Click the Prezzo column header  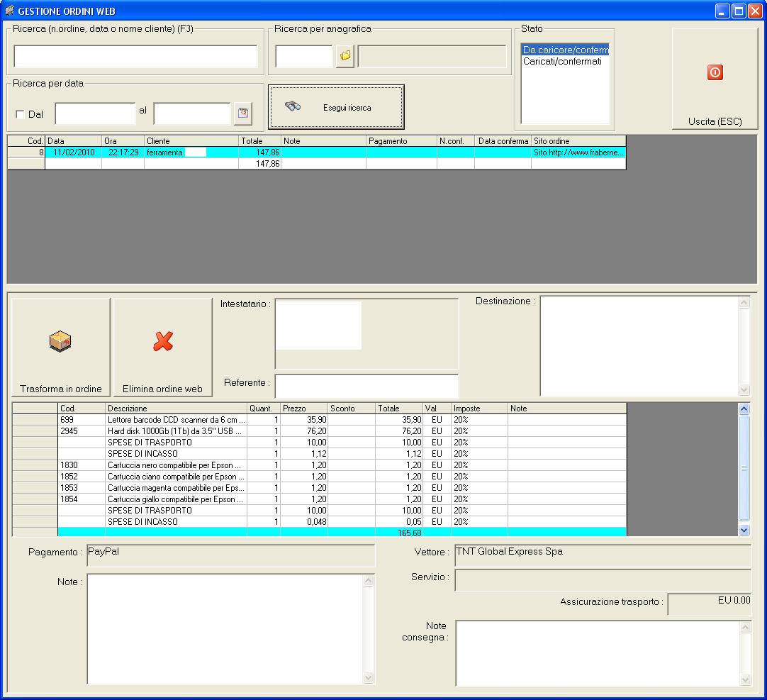[304, 409]
